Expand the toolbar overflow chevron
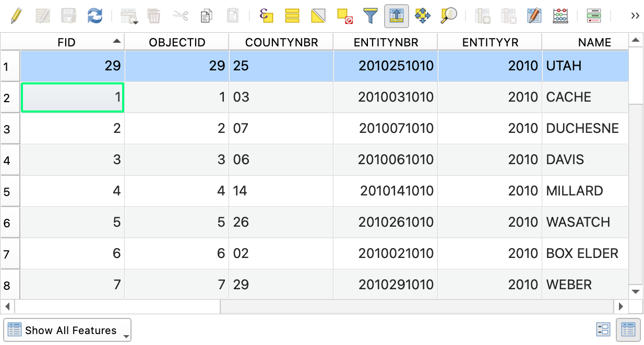This screenshot has height=345, width=644. 635,16
